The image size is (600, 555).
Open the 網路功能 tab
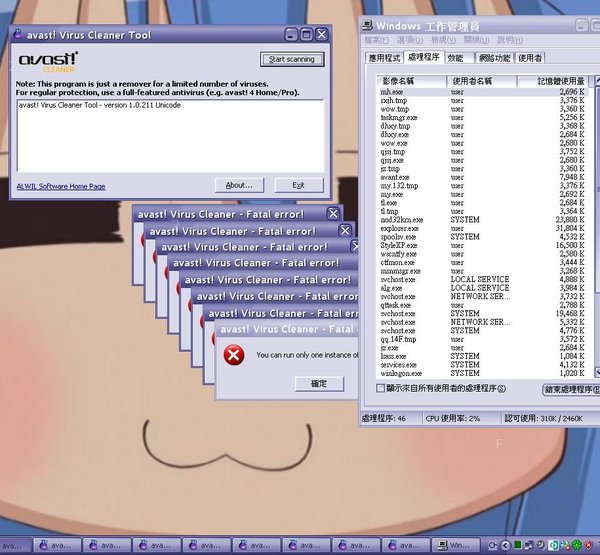pos(494,58)
